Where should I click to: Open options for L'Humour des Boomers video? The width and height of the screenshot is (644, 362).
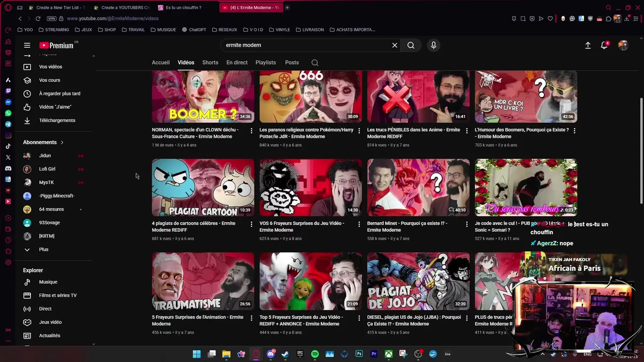tap(575, 131)
